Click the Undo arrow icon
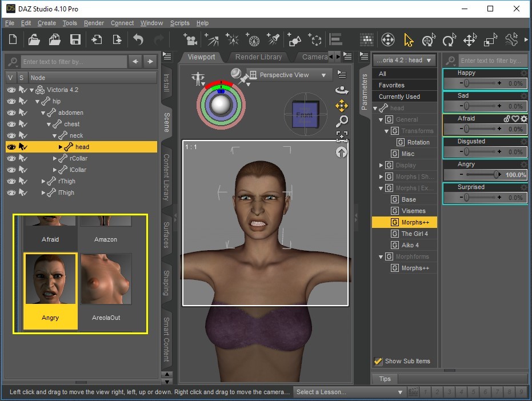 [x=138, y=39]
